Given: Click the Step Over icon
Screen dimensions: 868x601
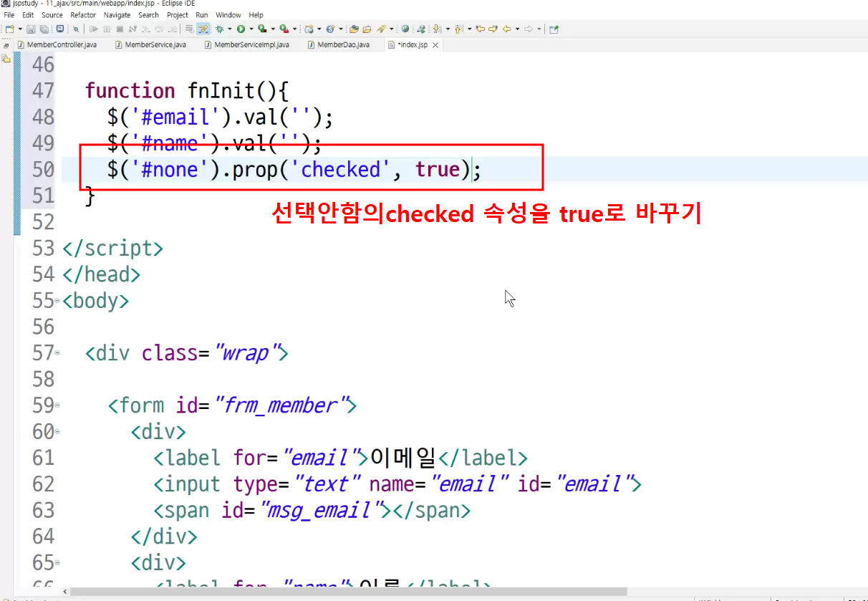Looking at the screenshot, I should (159, 29).
